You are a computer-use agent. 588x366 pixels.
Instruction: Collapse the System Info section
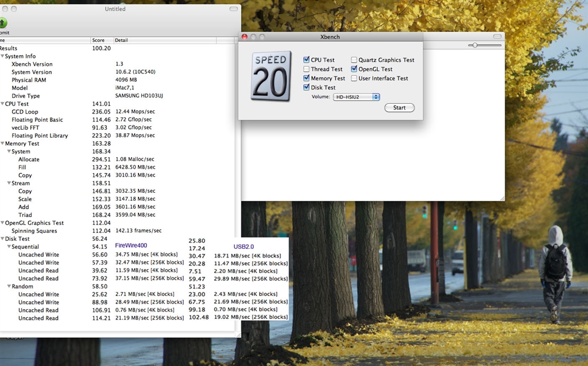coord(2,56)
